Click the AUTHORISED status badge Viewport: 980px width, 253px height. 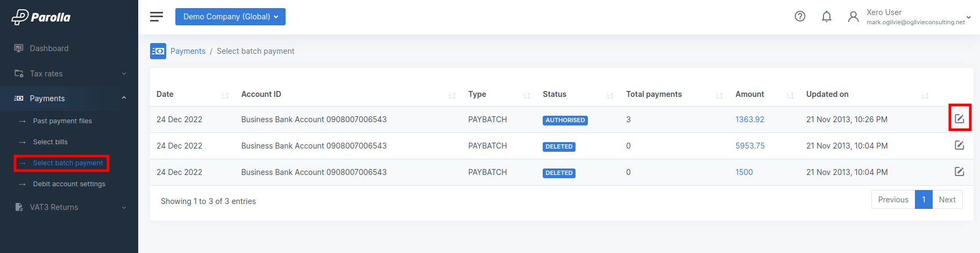(x=565, y=120)
